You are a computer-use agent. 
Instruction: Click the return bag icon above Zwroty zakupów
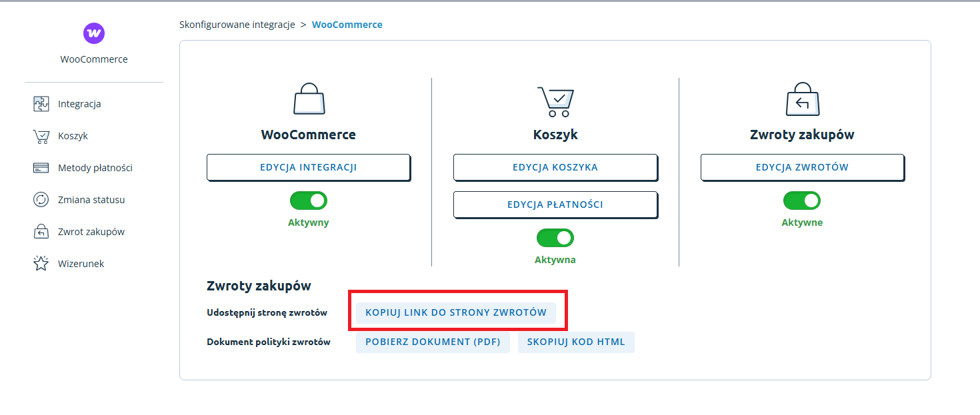(x=802, y=99)
